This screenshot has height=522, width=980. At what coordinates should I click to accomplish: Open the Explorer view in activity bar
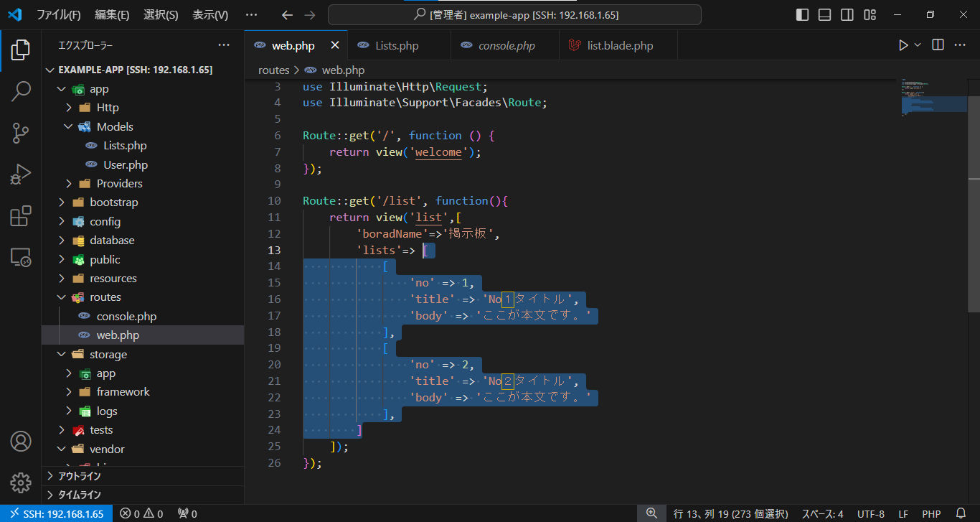tap(21, 50)
